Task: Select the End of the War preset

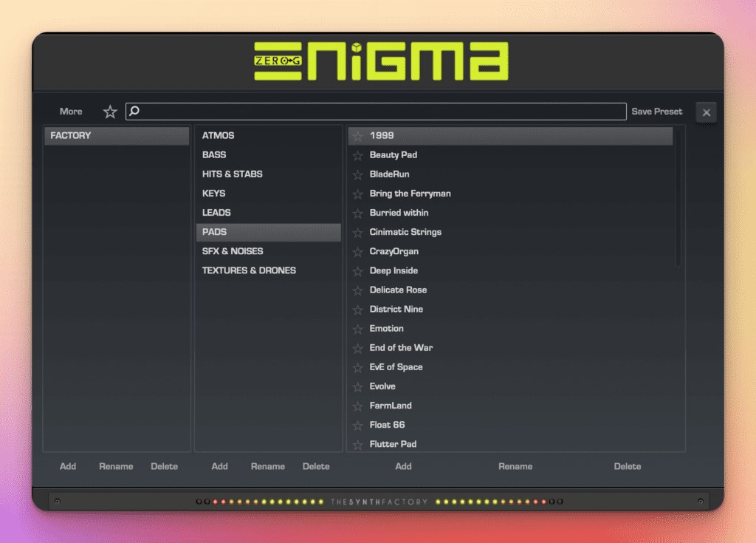Action: 511,348
